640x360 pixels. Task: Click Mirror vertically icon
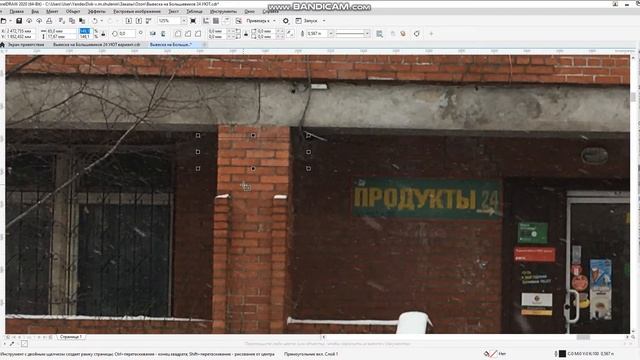[x=163, y=33]
